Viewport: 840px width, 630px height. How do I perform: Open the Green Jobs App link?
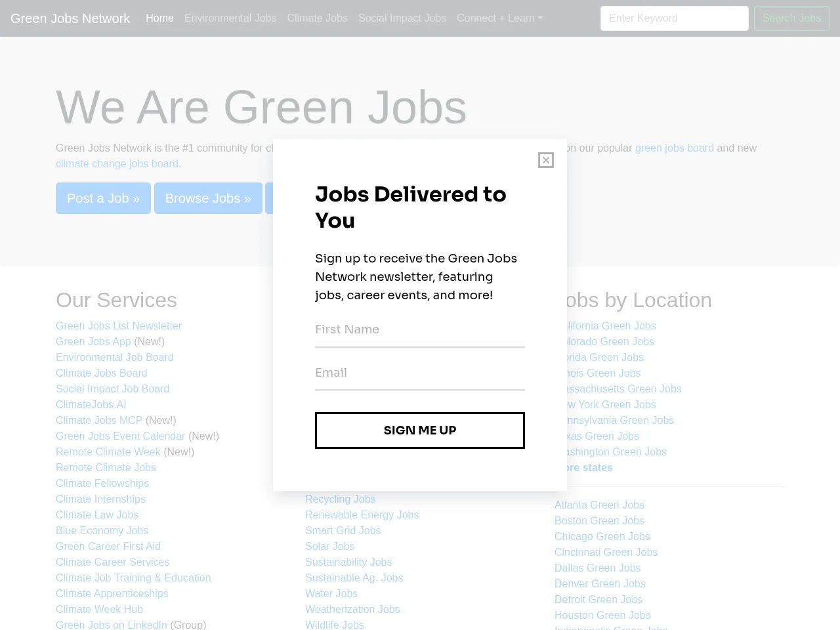pos(93,341)
